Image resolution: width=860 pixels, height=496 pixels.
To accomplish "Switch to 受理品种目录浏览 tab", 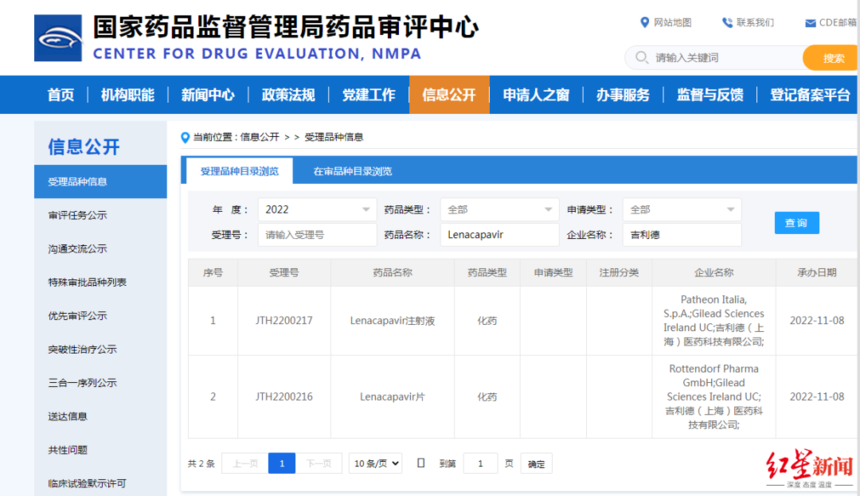I will pyautogui.click(x=240, y=171).
